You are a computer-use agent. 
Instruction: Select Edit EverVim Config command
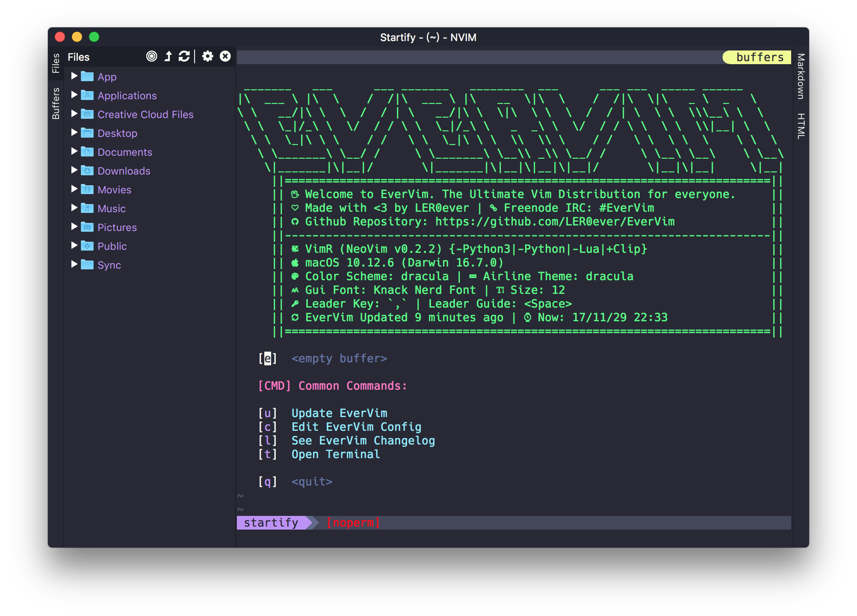[356, 427]
